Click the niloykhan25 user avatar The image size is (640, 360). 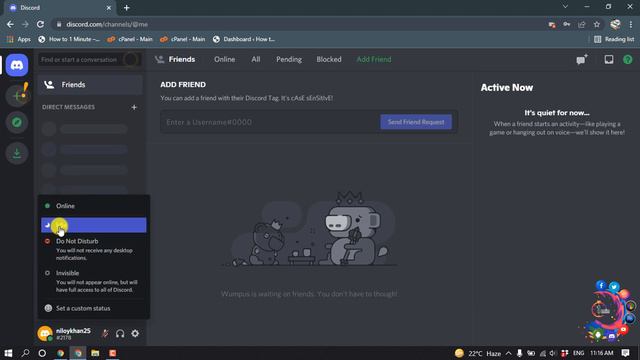pos(45,333)
